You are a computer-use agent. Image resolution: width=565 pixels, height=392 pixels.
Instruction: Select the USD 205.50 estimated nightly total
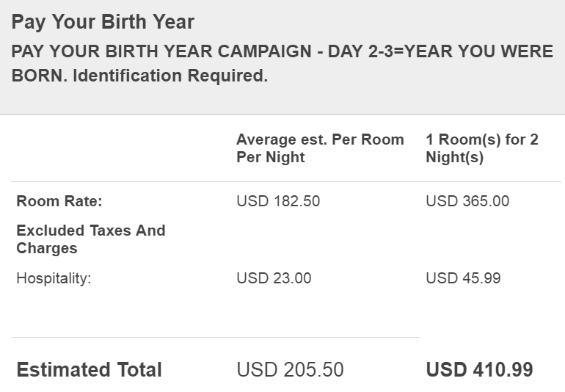(x=290, y=370)
